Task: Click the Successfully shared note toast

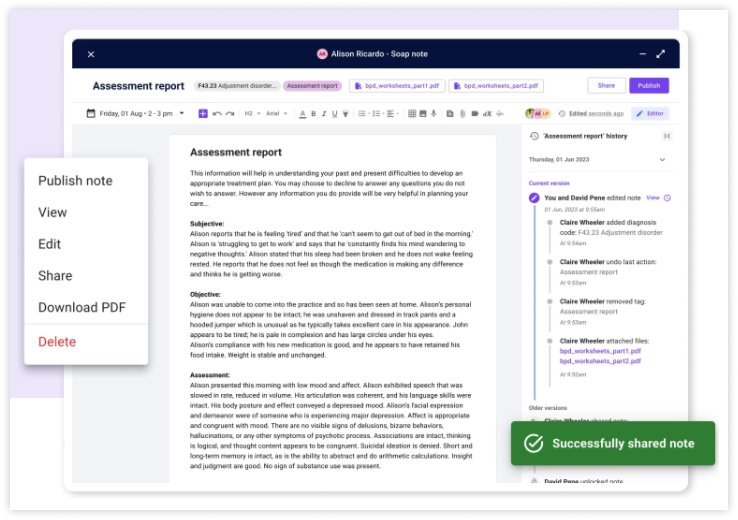Action: [613, 443]
